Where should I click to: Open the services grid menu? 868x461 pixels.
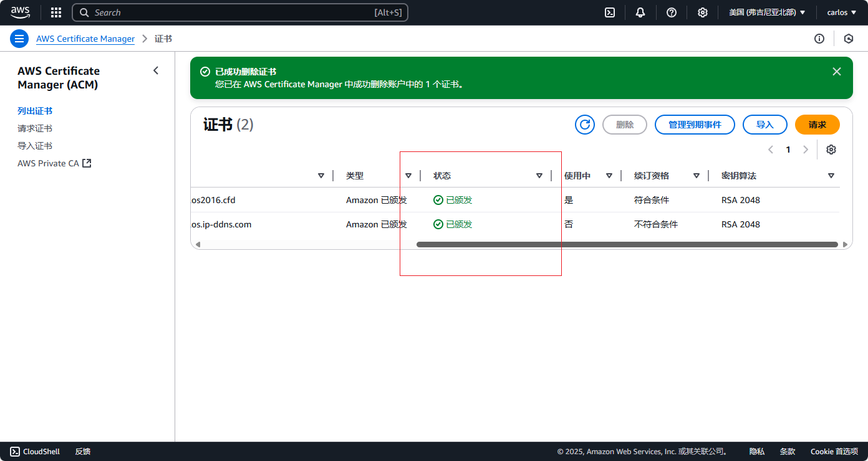click(56, 12)
